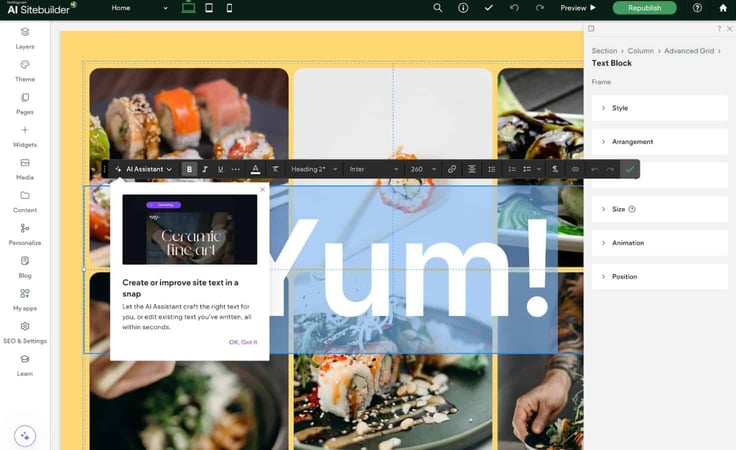736x450 pixels.
Task: Expand the Animation section
Action: 659,243
